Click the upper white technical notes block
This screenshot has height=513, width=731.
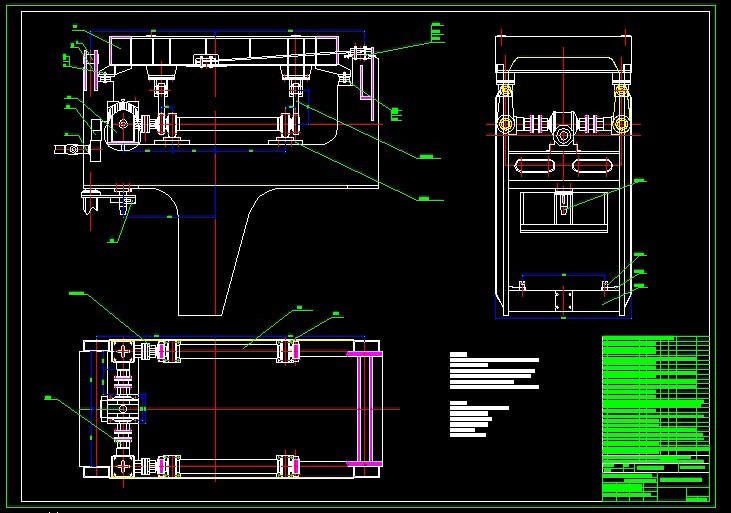point(494,370)
